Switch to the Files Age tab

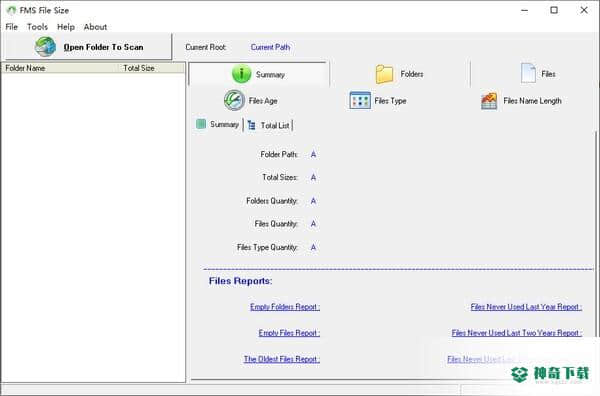[251, 101]
